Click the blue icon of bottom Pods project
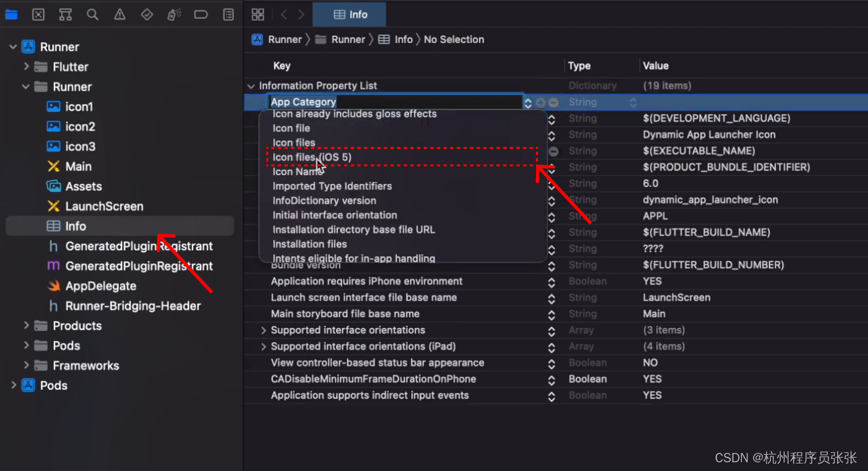The image size is (868, 471). click(x=28, y=385)
